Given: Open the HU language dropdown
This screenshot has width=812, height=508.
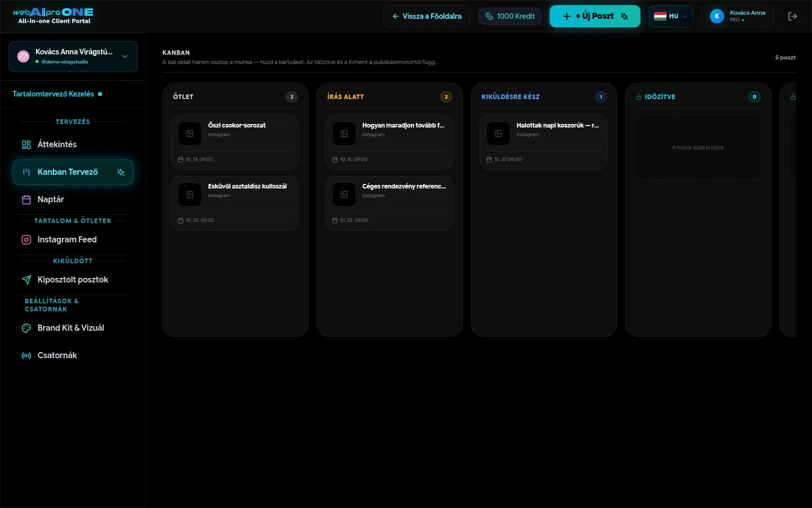Looking at the screenshot, I should (x=670, y=16).
